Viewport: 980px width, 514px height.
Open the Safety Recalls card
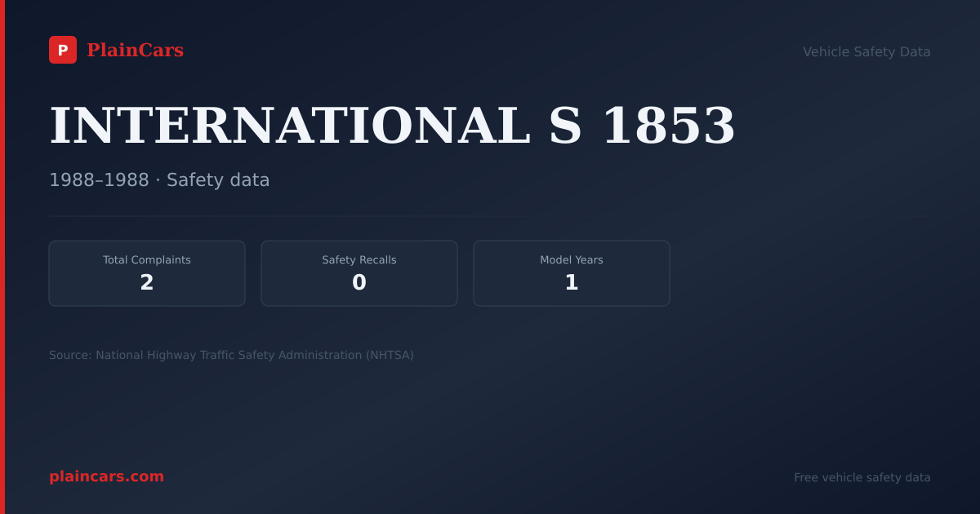click(359, 273)
